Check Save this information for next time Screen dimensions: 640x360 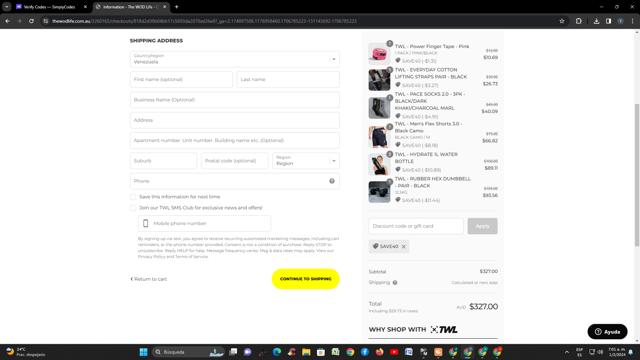click(133, 197)
